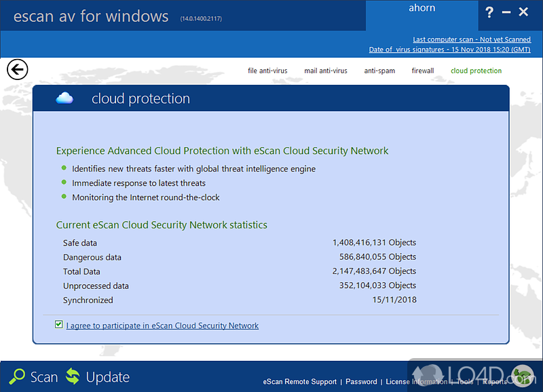Go to the firewall tab
The image size is (543, 392).
(423, 71)
